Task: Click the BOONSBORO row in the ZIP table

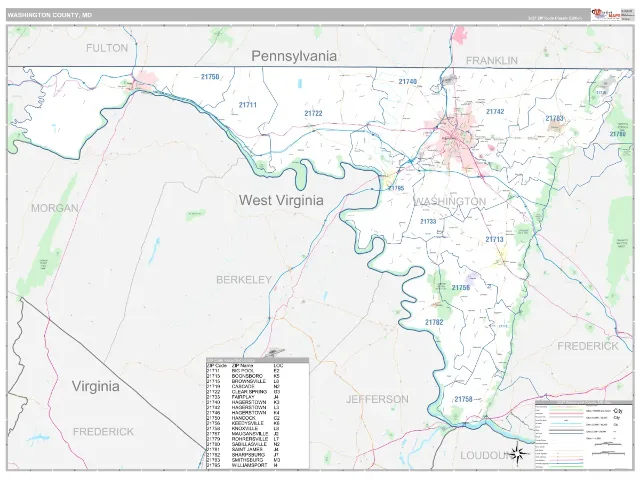Action: (x=258, y=376)
